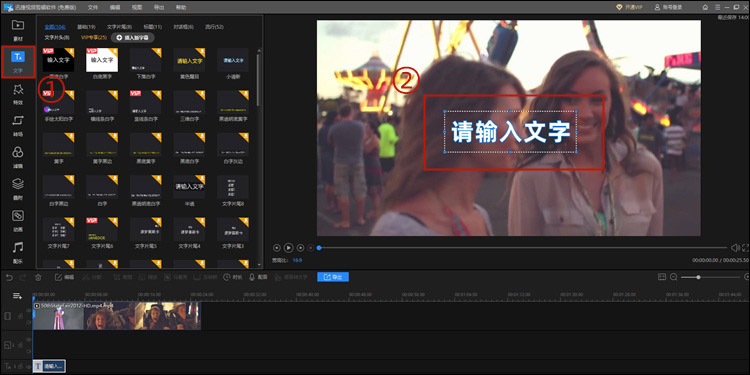Click the 时长 duration clock tool
The width and height of the screenshot is (750, 375).
pos(232,277)
